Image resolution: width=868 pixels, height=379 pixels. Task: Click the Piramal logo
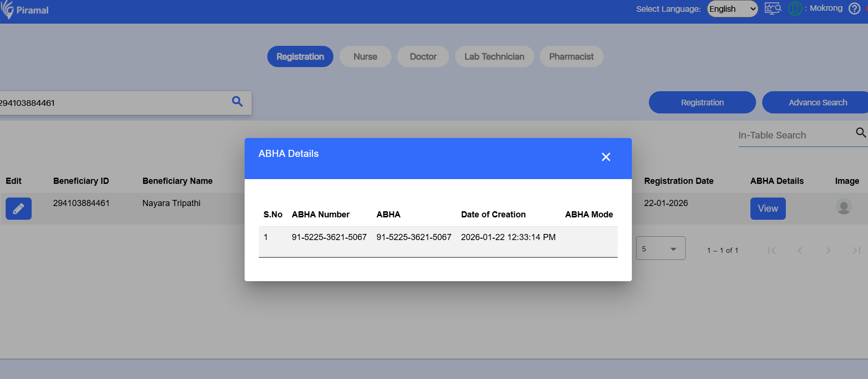25,10
